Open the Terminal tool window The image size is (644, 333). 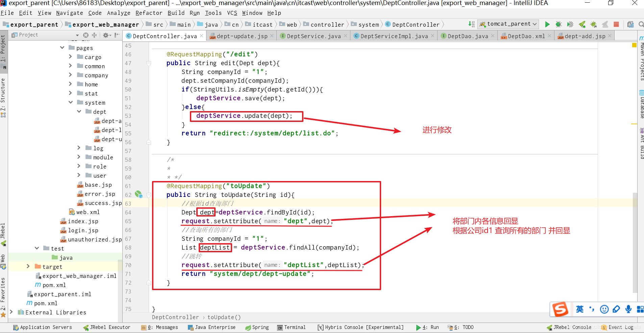tap(291, 327)
